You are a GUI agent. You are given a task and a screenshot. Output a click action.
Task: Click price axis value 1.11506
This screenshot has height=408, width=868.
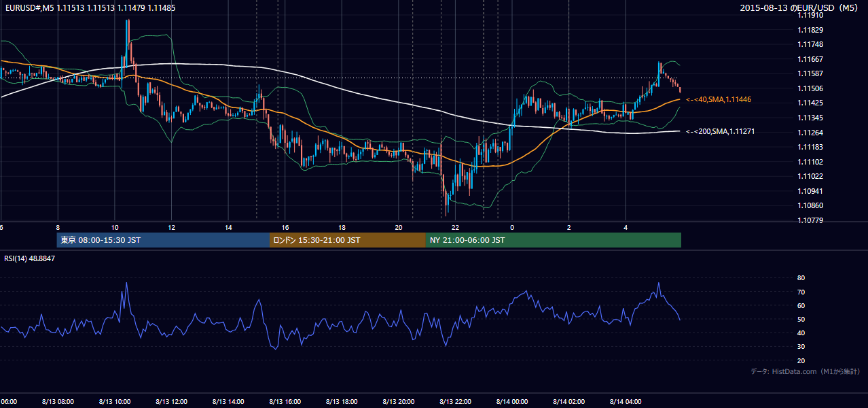coord(810,88)
